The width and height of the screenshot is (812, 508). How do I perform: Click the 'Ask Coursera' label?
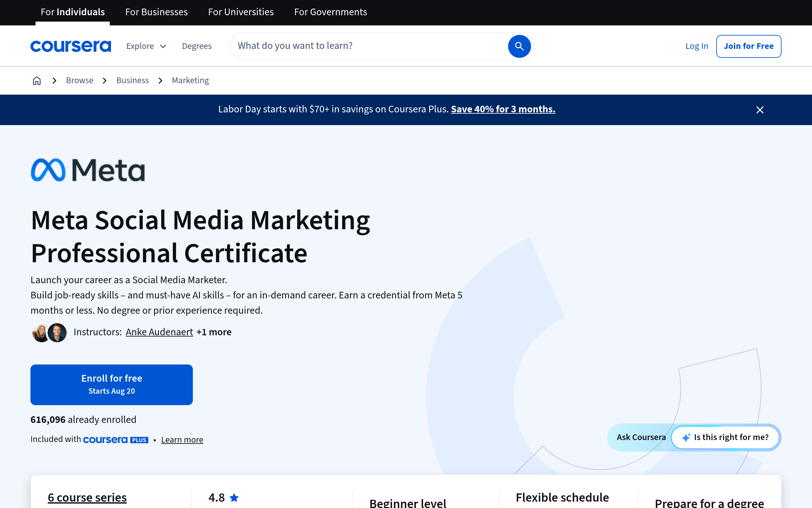[641, 437]
